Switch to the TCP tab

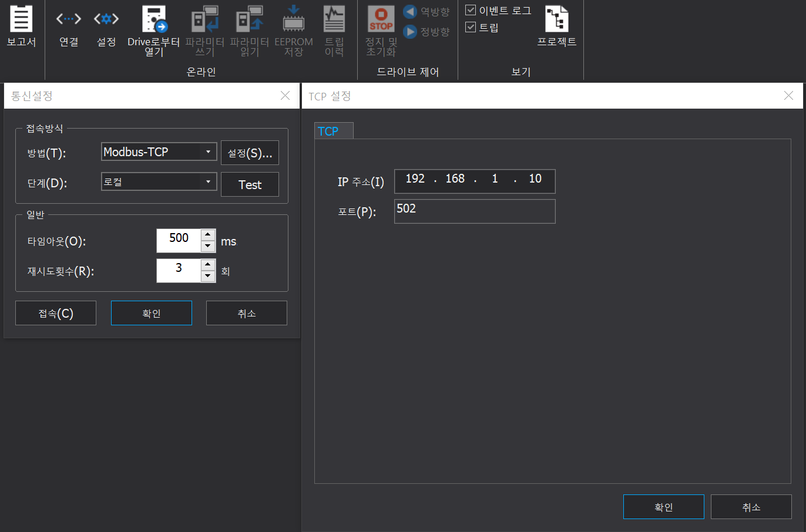(x=333, y=130)
